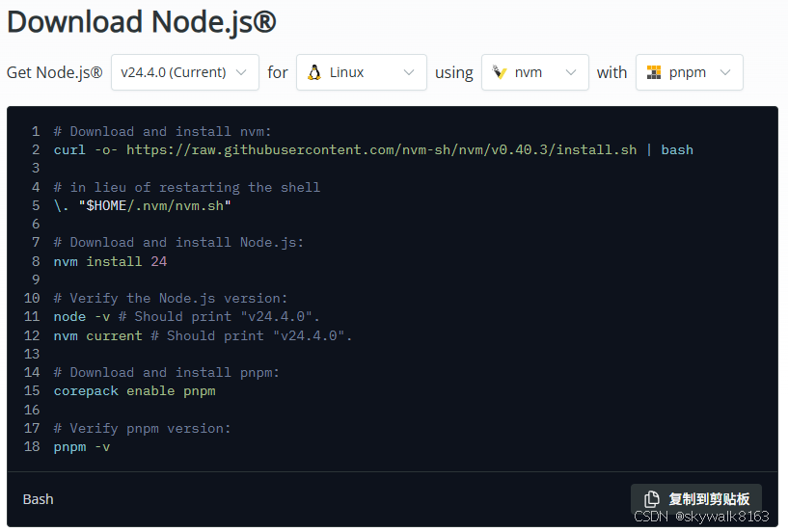The image size is (788, 532).
Task: Click the copy to clipboard button
Action: [696, 499]
